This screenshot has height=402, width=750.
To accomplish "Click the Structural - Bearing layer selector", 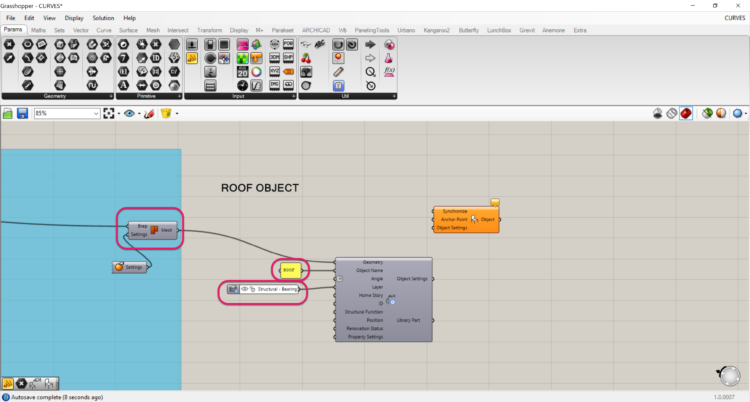I will tap(274, 289).
